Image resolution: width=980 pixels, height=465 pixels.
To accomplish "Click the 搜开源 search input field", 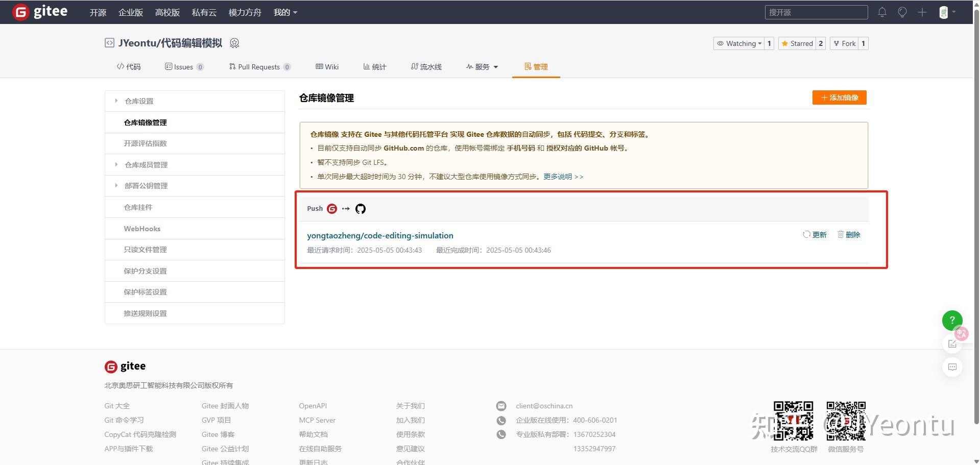I will pyautogui.click(x=816, y=12).
